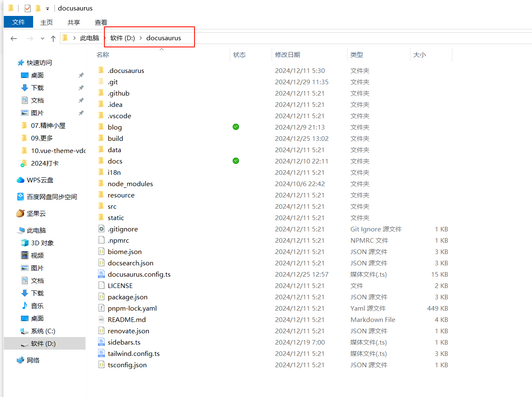Open the 文件 menu tab
Viewport: 532px width, 397px height.
(18, 22)
